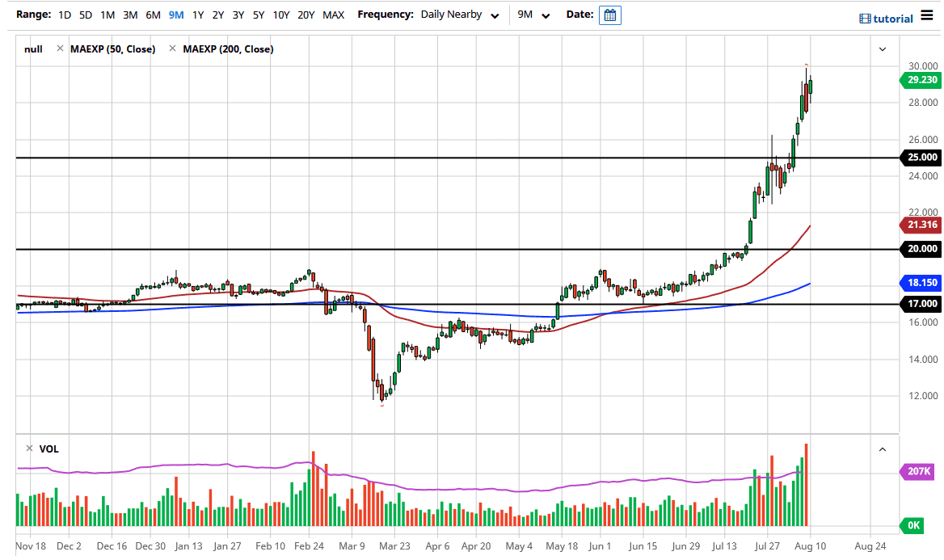Choose the 5Y range
The width and height of the screenshot is (944, 560).
coord(258,15)
